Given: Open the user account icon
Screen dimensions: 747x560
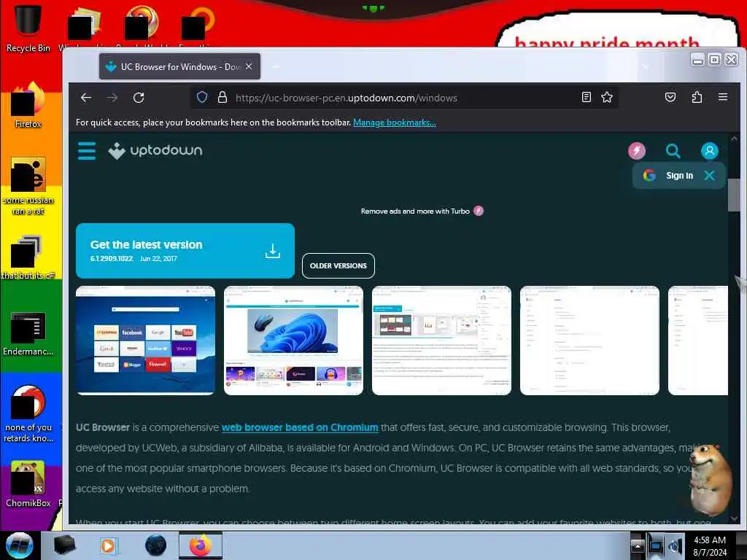Looking at the screenshot, I should [x=709, y=151].
